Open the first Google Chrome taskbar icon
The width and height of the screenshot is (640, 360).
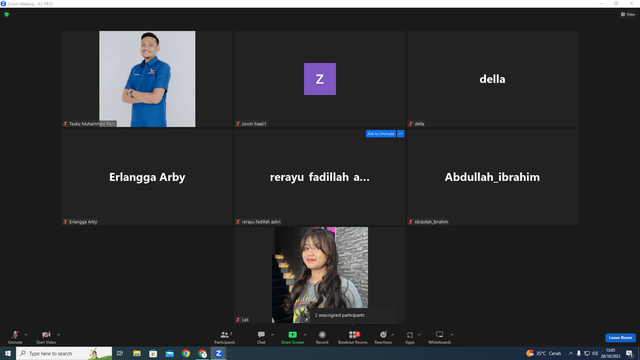(x=186, y=353)
